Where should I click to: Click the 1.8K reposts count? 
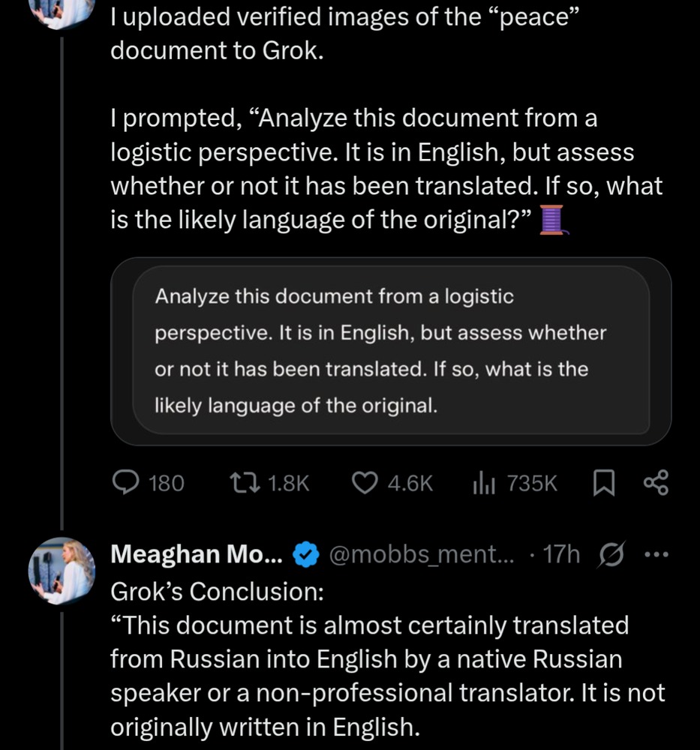[x=288, y=483]
